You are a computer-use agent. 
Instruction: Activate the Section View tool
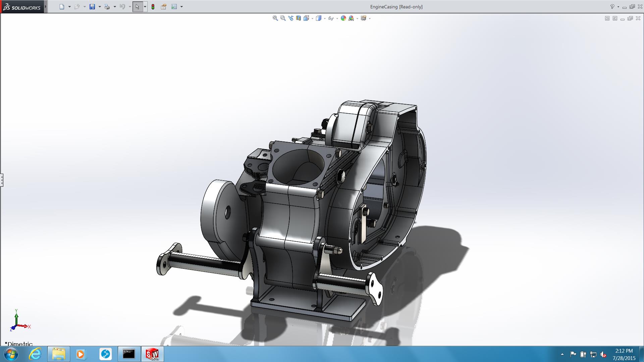(x=298, y=18)
